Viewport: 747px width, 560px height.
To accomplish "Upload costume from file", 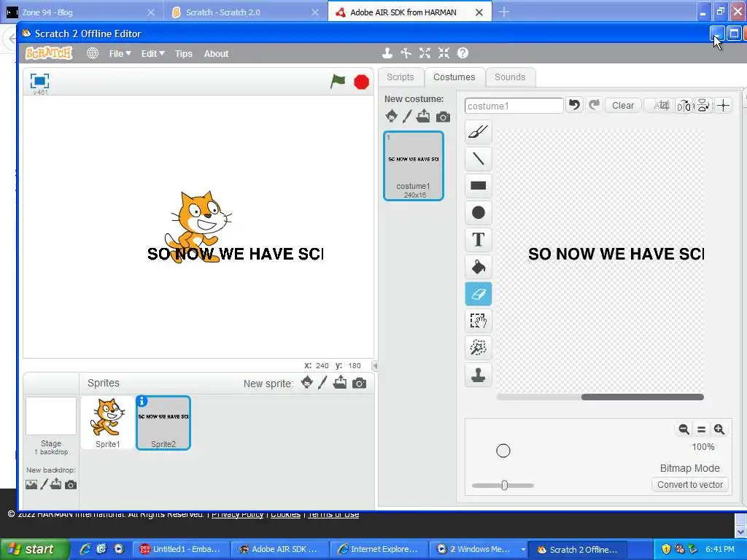I will click(423, 116).
